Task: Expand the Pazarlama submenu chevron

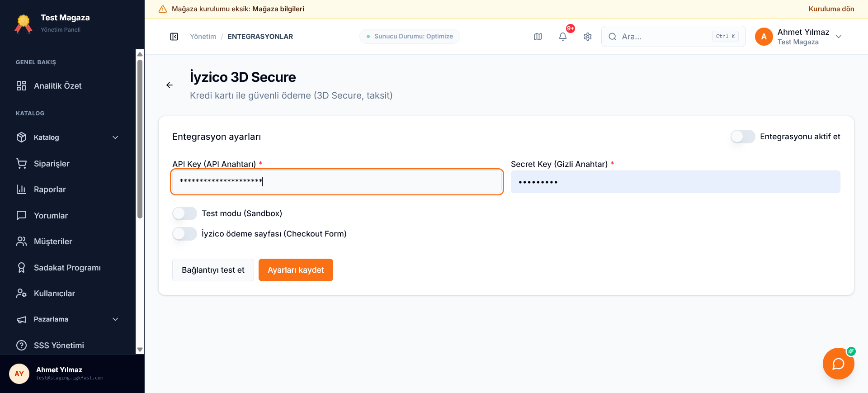Action: tap(115, 319)
